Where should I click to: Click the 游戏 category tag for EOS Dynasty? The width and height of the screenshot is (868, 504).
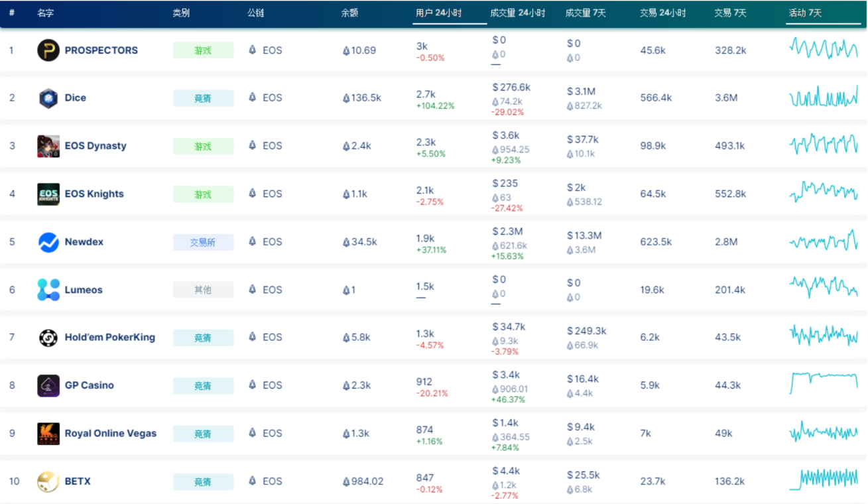coord(203,146)
